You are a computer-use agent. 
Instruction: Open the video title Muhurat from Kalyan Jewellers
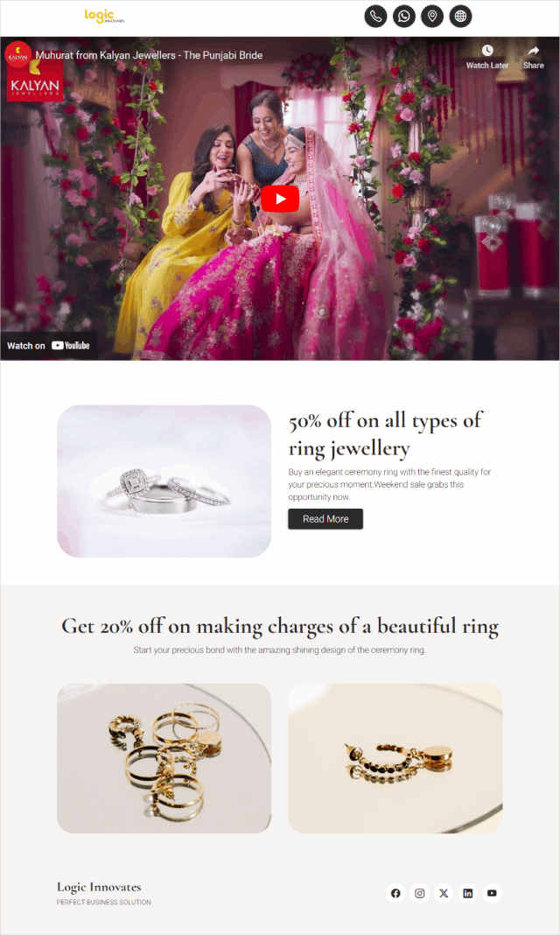coord(149,55)
